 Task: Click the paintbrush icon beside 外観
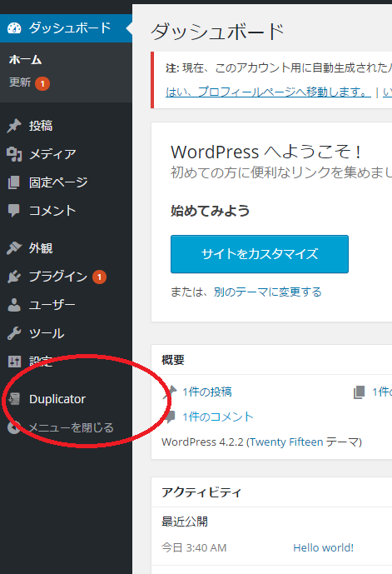(14, 248)
